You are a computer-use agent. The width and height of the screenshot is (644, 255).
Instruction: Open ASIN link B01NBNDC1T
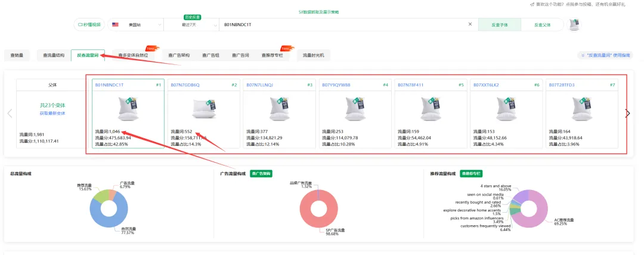pos(109,85)
